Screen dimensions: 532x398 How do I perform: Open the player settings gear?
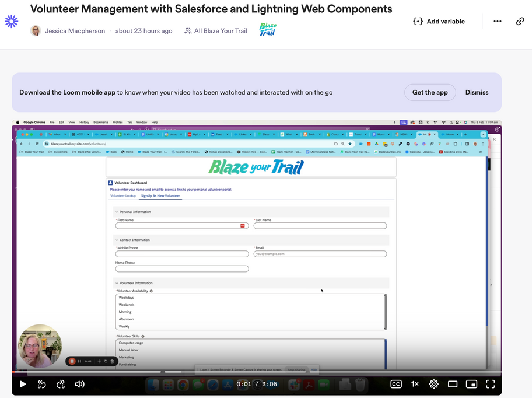pyautogui.click(x=433, y=384)
